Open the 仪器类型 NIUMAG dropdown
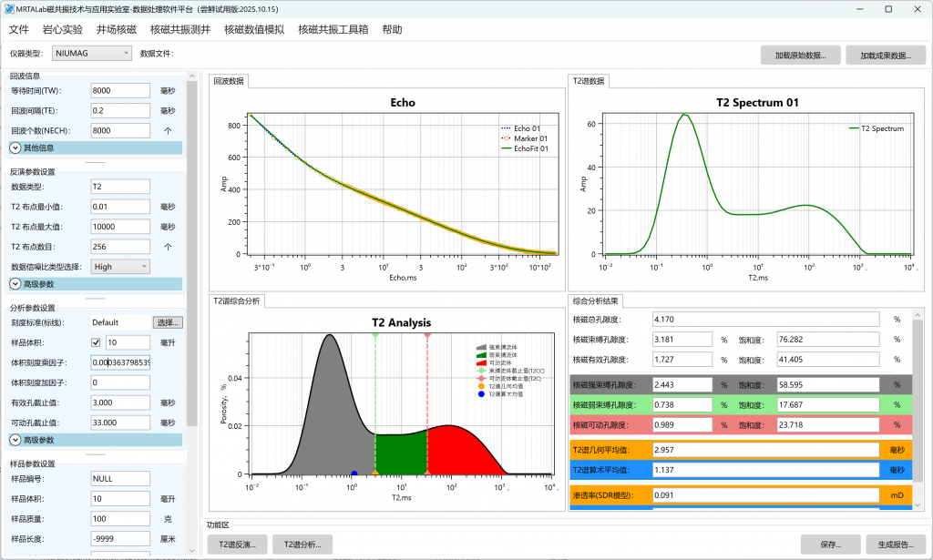 pyautogui.click(x=92, y=54)
